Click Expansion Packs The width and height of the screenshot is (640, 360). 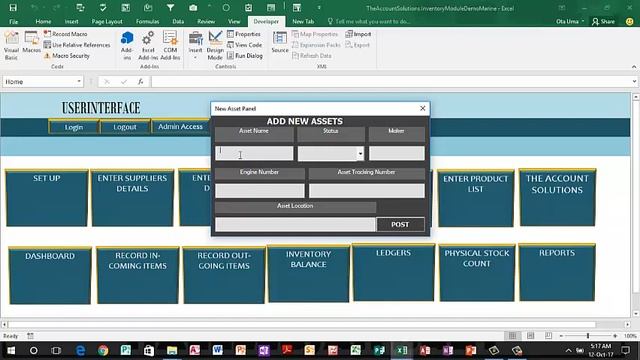pos(316,45)
